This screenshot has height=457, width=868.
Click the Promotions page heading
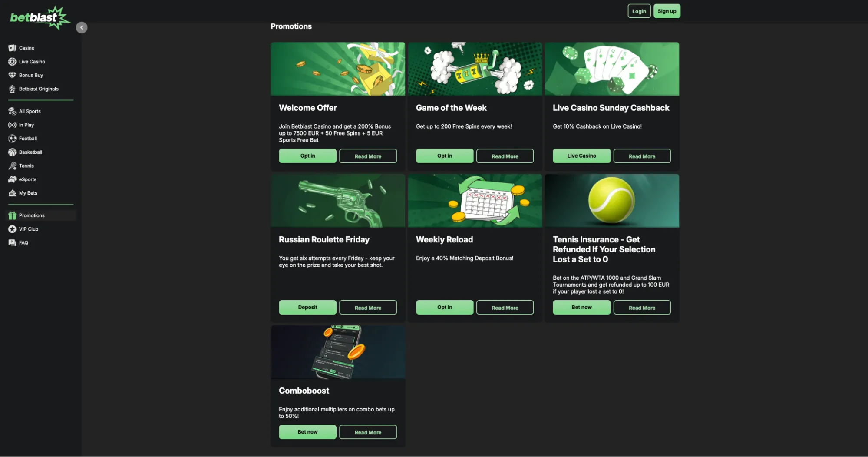291,26
